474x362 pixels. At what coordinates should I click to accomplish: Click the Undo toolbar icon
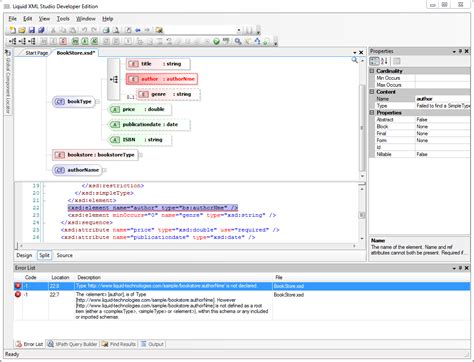pyautogui.click(x=84, y=30)
